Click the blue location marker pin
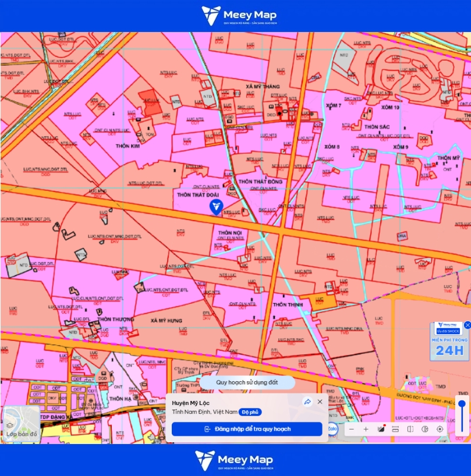Screen dimensions: 471x476 pyautogui.click(x=216, y=207)
